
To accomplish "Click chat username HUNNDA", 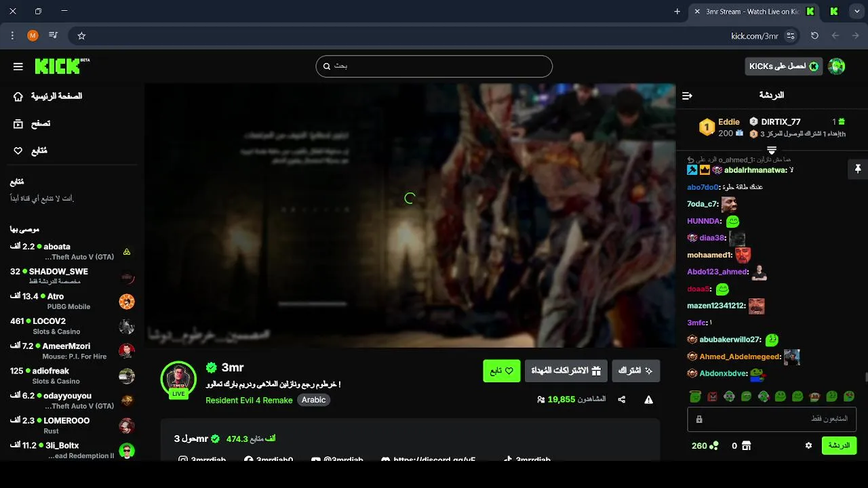I will (x=703, y=221).
